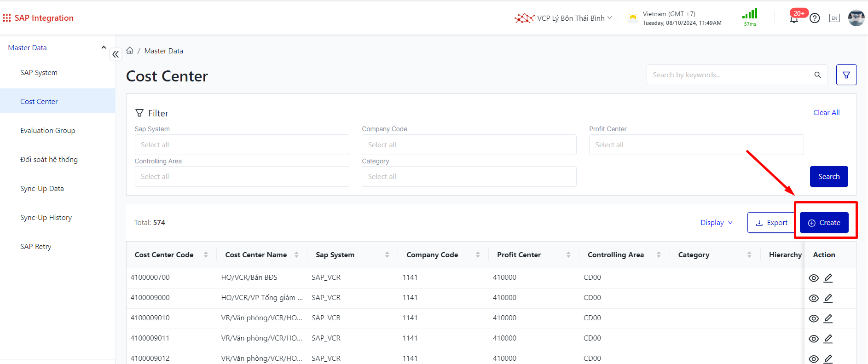The width and height of the screenshot is (868, 364).
Task: Open help question mark icon
Action: (815, 18)
